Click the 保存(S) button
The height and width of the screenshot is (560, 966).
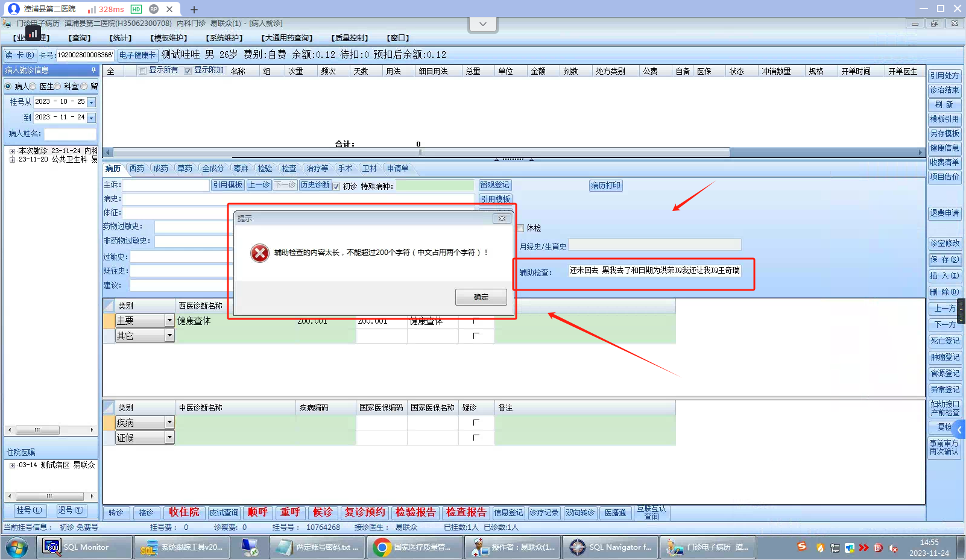pyautogui.click(x=944, y=260)
